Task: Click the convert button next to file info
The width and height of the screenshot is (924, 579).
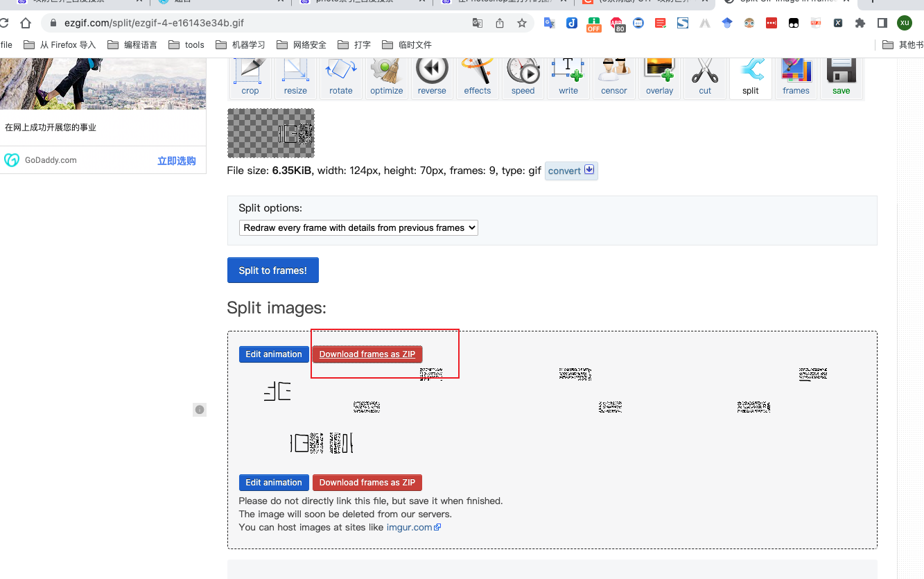Action: [571, 171]
